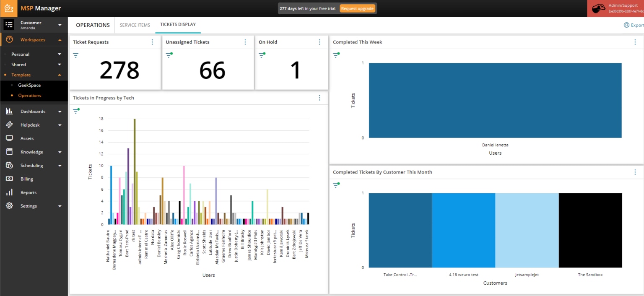Select the customer list icon beside Customer Amanda

9,24
